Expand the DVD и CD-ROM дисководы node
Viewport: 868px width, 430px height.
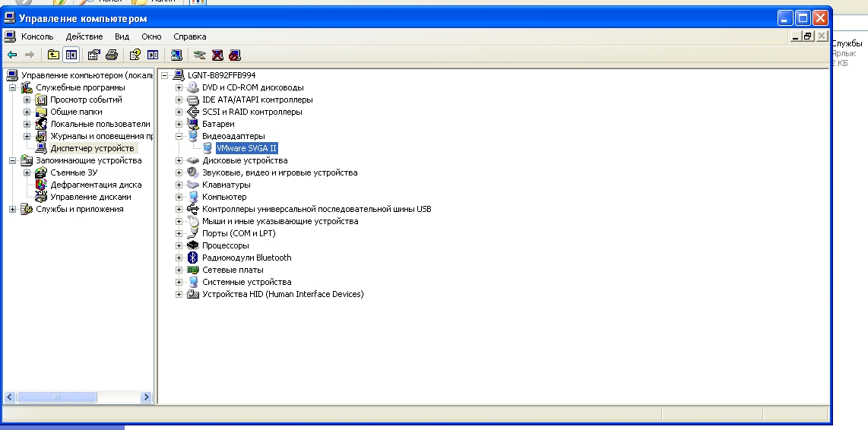(179, 87)
